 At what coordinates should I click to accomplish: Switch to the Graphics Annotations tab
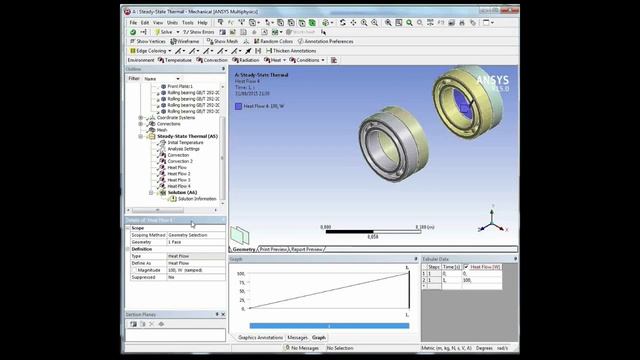[260, 338]
